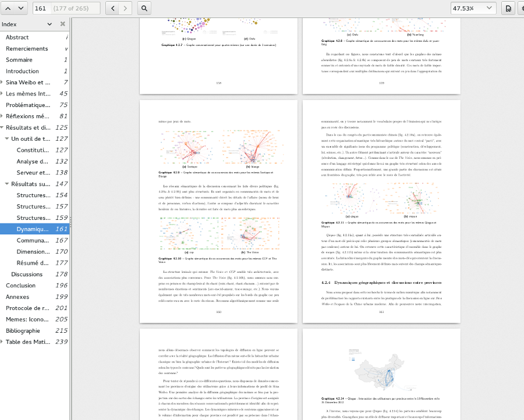This screenshot has width=524, height=420.
Task: Go to the previous page with up arrow
Action: coord(7,8)
